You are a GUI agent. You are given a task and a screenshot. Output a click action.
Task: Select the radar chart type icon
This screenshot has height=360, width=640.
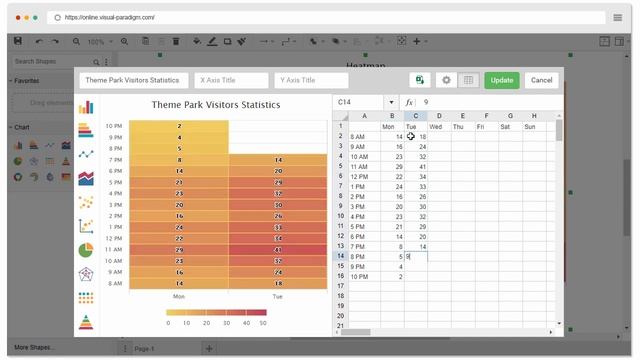point(86,274)
